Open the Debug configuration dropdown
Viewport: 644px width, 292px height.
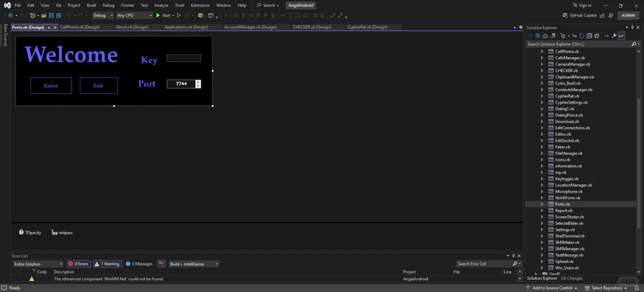tap(103, 16)
